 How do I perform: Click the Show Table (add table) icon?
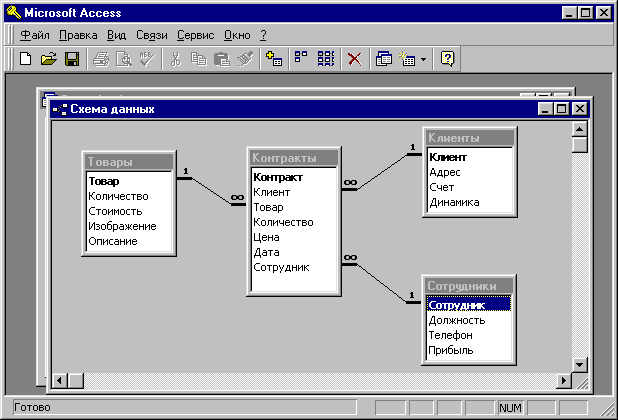tap(274, 59)
